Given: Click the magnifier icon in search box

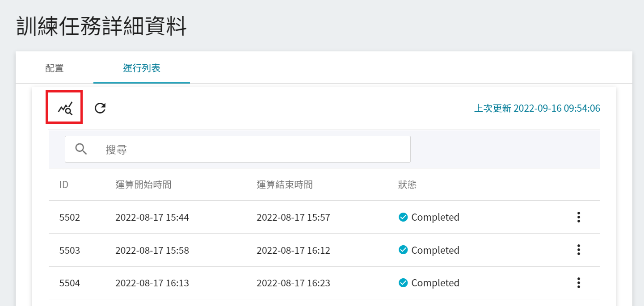Looking at the screenshot, I should [81, 149].
